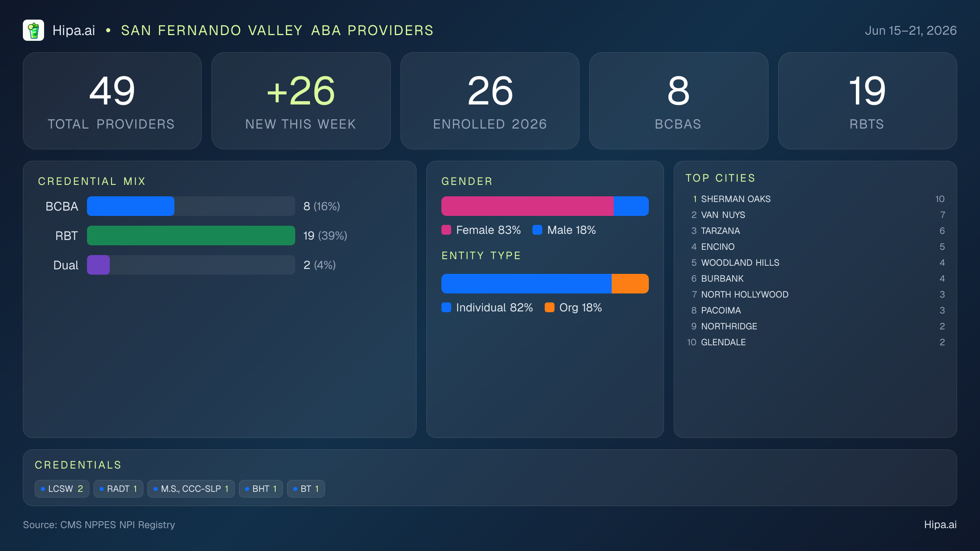Select the Pacoima city row
Viewport: 980px width, 551px height.
click(815, 310)
